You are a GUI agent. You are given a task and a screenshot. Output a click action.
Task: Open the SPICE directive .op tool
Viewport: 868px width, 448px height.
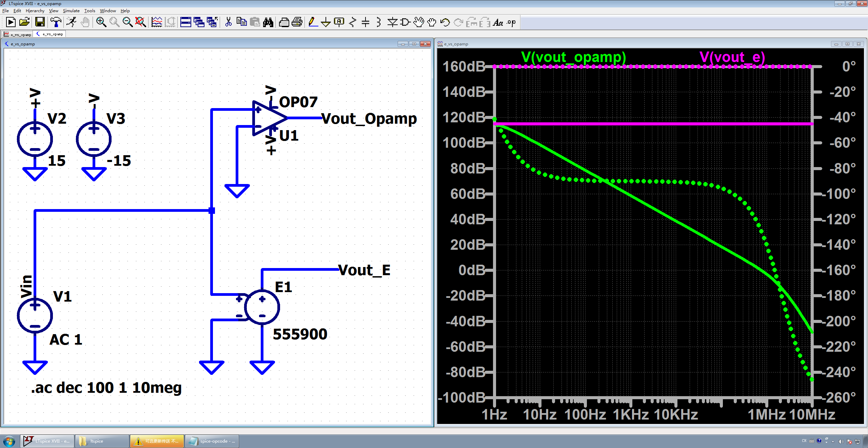(x=511, y=22)
